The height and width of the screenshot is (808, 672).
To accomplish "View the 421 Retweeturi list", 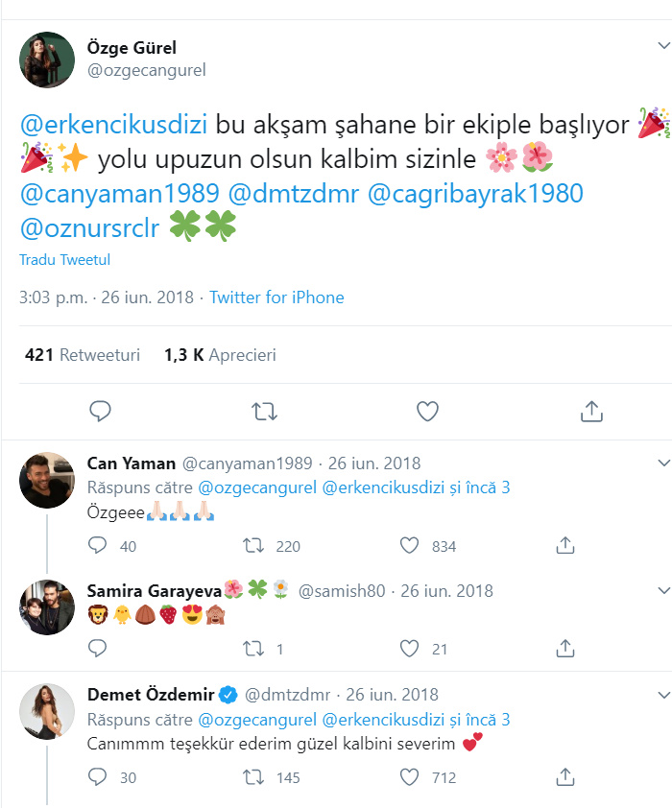I will point(83,354).
